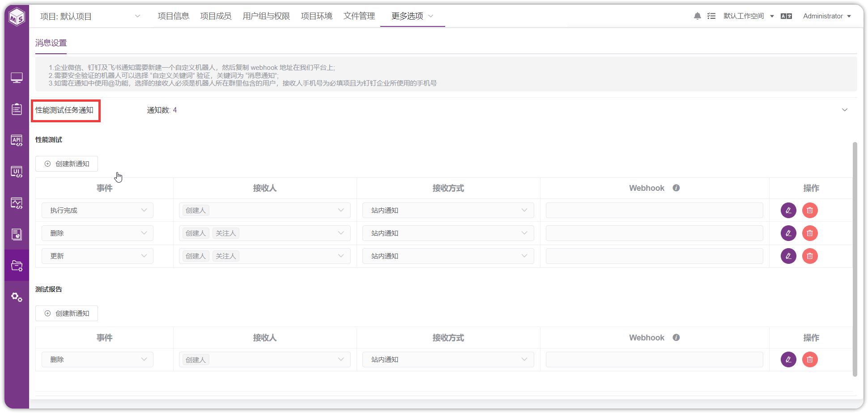Click the vertical scrollbar on the right
The image size is (868, 413).
[855, 259]
